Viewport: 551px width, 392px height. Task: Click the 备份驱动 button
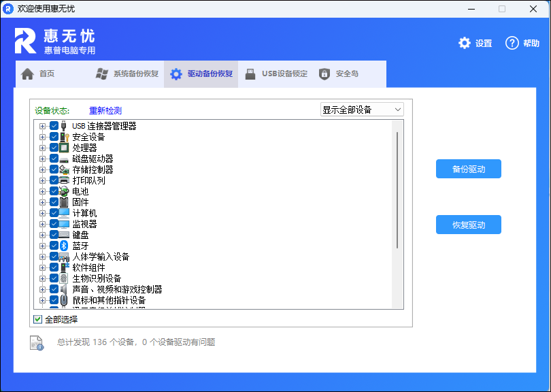click(468, 169)
